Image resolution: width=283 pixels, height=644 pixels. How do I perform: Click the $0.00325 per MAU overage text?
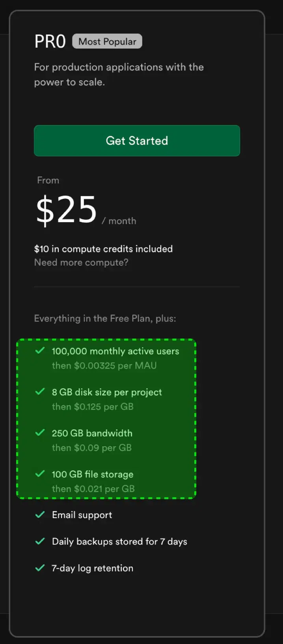point(104,365)
